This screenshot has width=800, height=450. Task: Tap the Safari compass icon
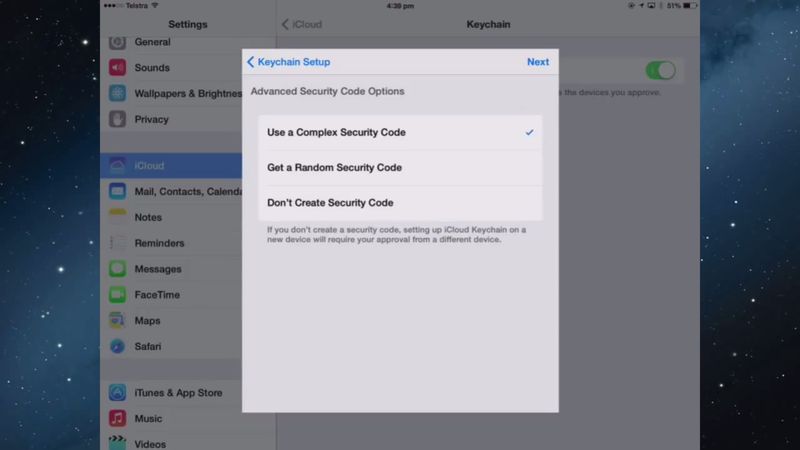pyautogui.click(x=117, y=346)
